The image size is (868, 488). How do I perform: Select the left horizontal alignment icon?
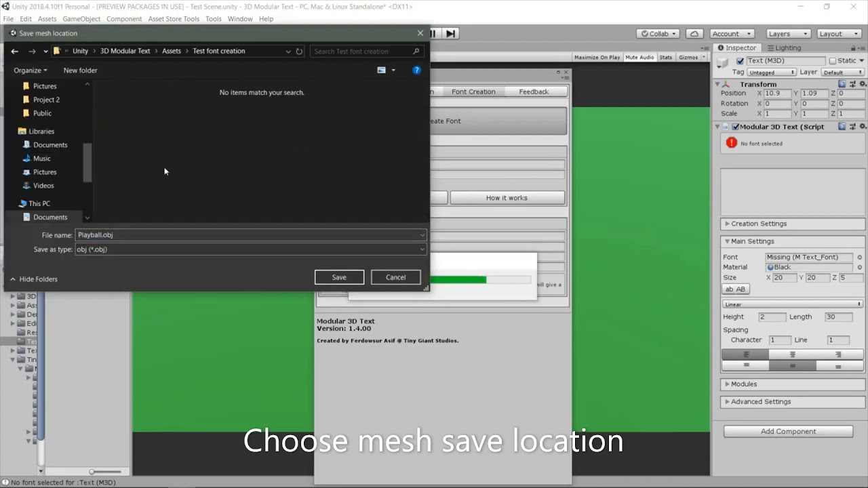(x=746, y=354)
